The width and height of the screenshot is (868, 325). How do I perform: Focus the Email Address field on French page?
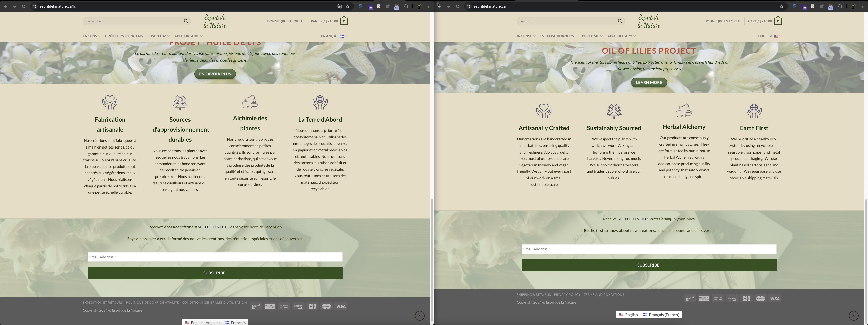pyautogui.click(x=215, y=257)
